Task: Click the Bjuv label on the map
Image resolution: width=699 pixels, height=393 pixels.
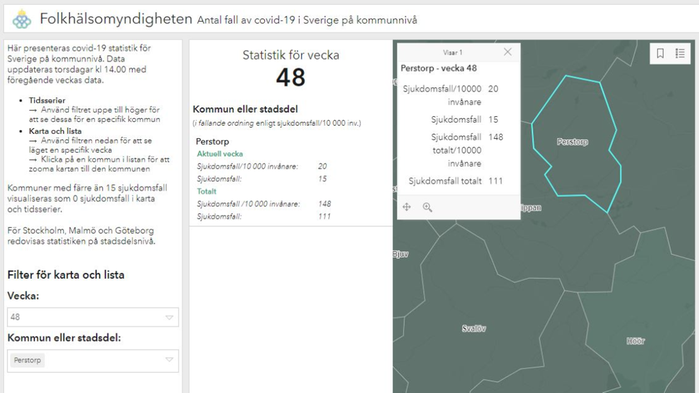Action: pos(400,254)
